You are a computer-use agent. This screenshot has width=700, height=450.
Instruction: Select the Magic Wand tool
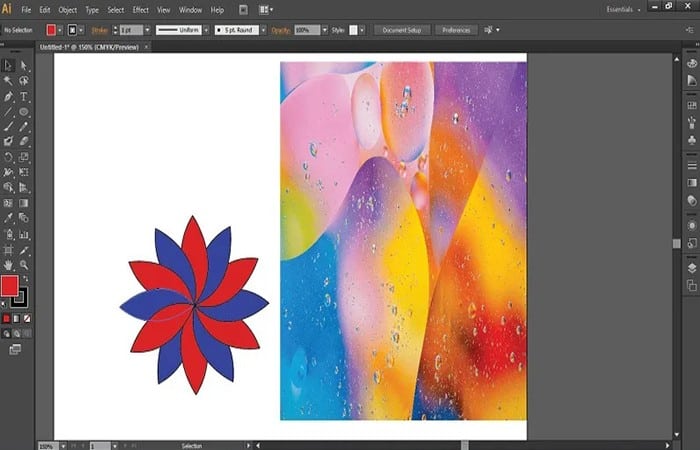(x=9, y=80)
